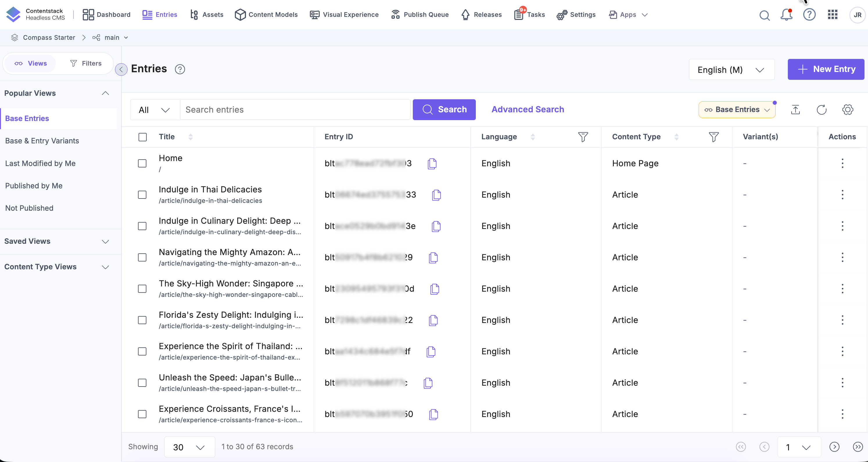
Task: Open the Showing 30 records dropdown
Action: pos(189,447)
